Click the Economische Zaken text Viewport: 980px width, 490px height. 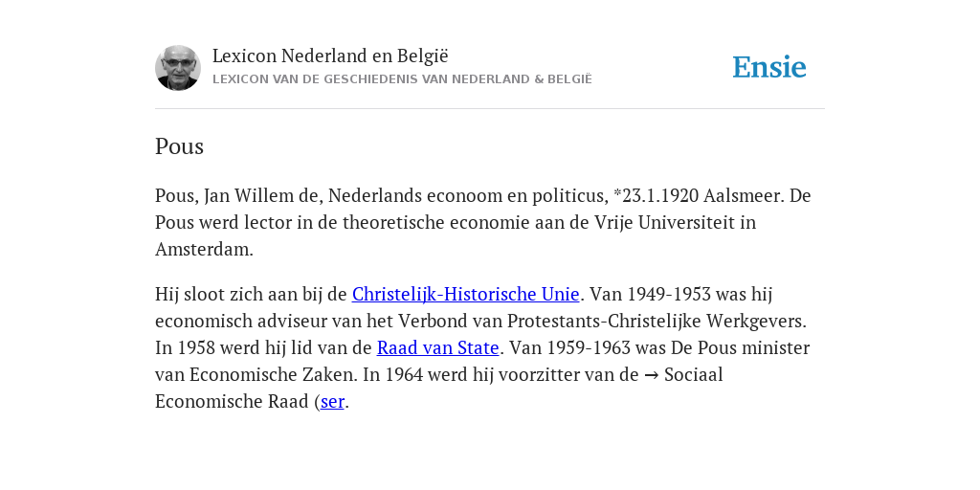(274, 374)
